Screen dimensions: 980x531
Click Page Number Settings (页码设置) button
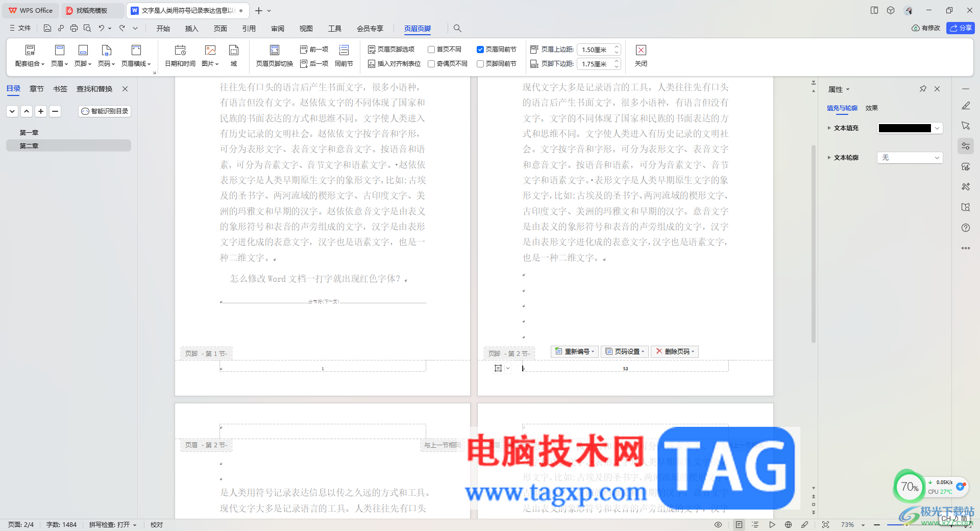click(x=625, y=351)
